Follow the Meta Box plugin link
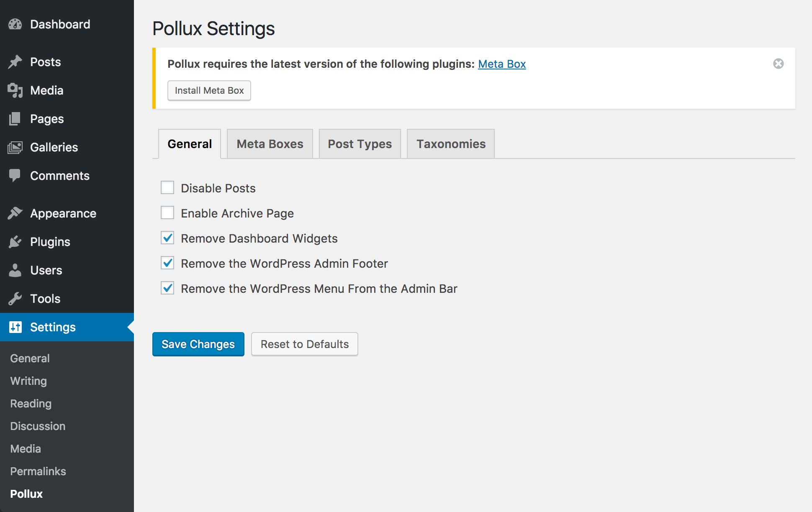812x512 pixels. pos(502,64)
